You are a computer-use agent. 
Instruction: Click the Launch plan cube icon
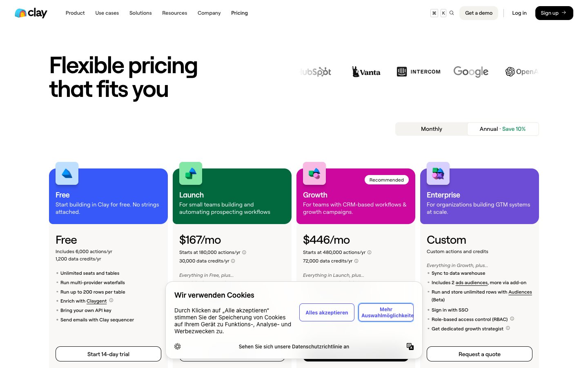pos(190,173)
